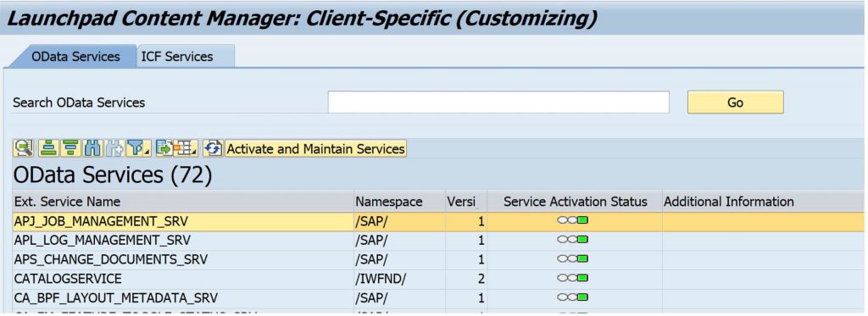Click the Go button
The image size is (868, 316).
click(735, 103)
